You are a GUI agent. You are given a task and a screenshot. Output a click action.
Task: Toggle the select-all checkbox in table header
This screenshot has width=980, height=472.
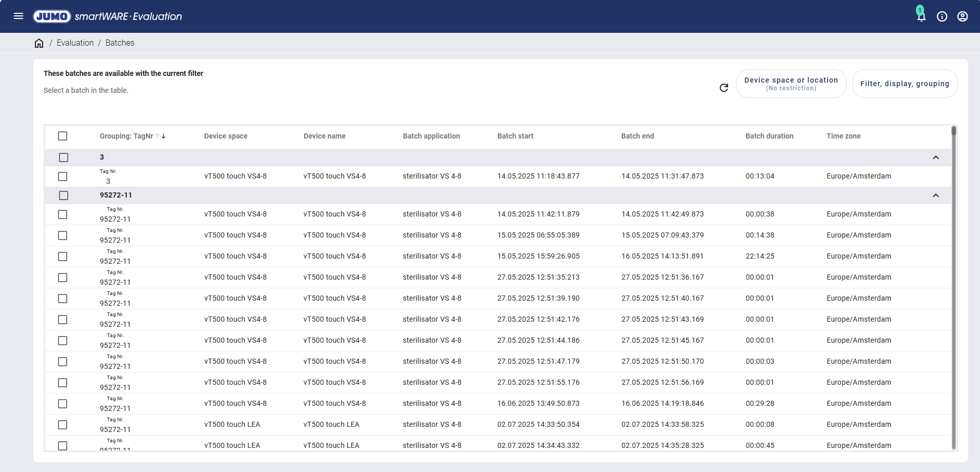[63, 136]
